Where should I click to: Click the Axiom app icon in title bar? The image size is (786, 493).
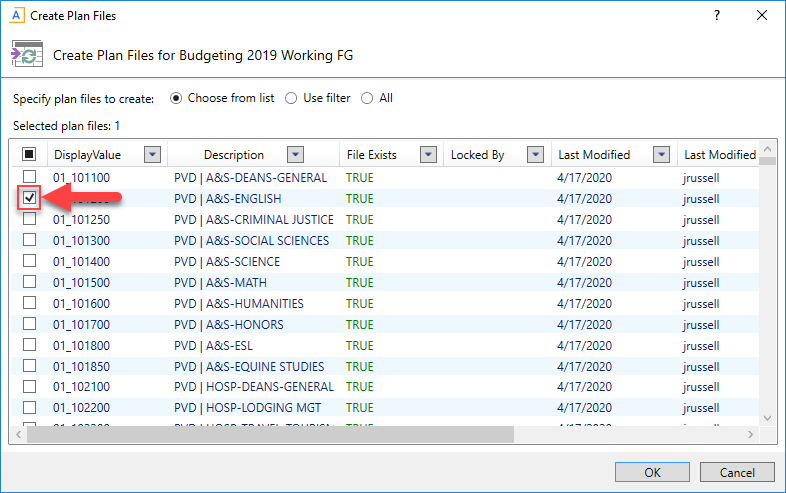(x=16, y=16)
